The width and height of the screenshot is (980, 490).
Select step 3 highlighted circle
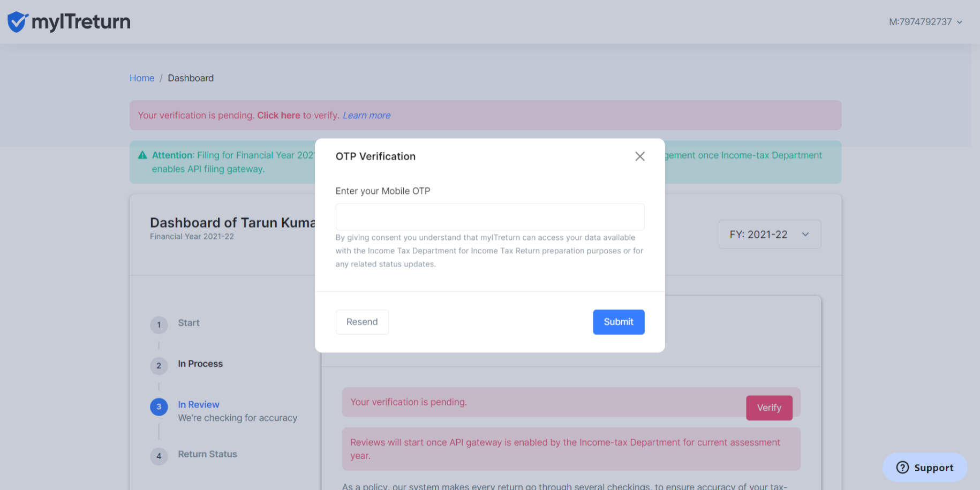coord(159,407)
